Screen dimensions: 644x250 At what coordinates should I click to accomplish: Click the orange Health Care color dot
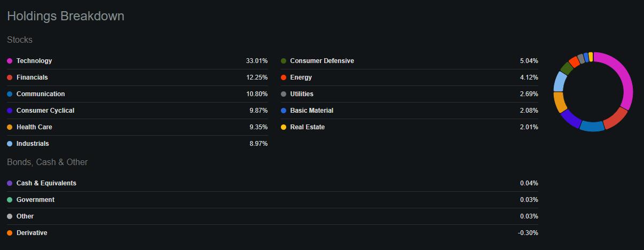tap(10, 127)
